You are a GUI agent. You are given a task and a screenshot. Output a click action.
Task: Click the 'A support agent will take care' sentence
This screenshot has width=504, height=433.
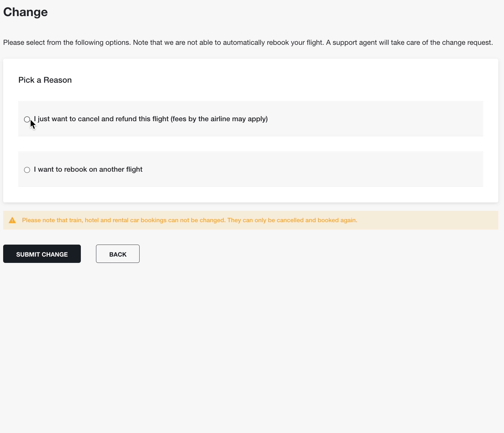tap(409, 43)
